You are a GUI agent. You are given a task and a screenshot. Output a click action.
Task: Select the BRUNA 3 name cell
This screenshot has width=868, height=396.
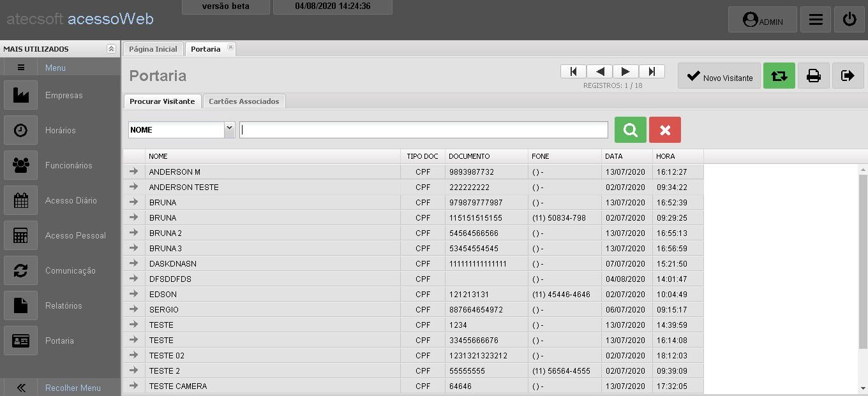click(273, 248)
